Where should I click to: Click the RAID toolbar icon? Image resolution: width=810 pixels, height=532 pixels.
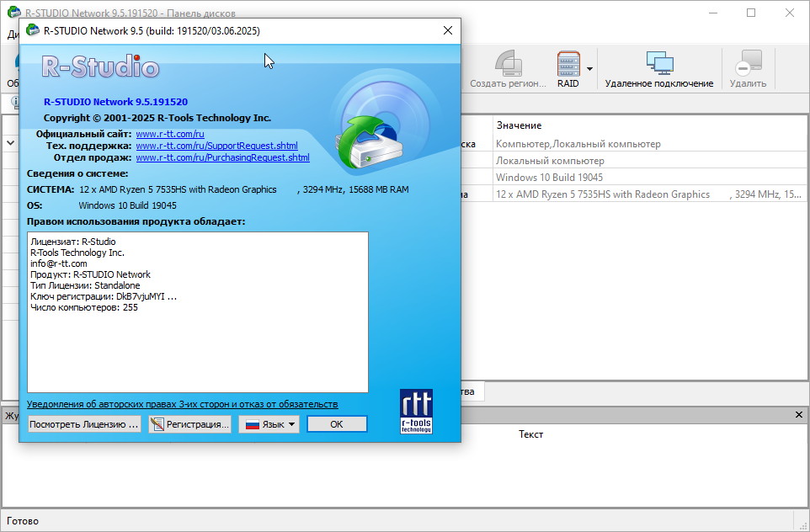568,63
